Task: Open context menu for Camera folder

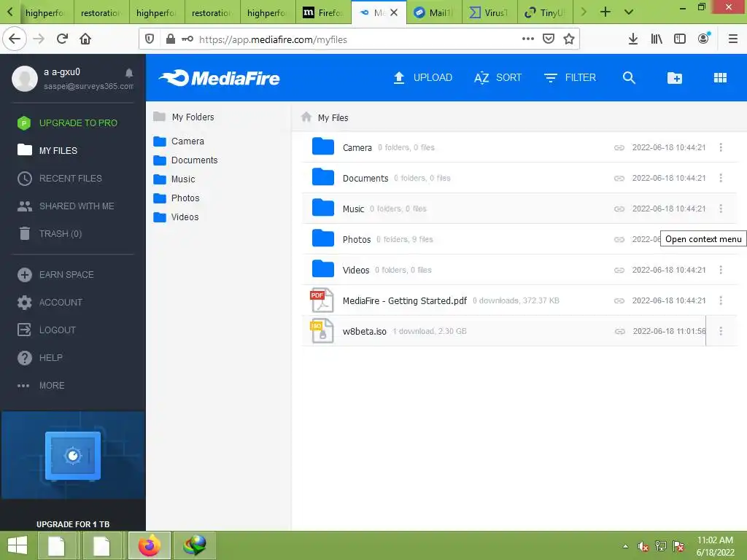Action: click(x=721, y=147)
